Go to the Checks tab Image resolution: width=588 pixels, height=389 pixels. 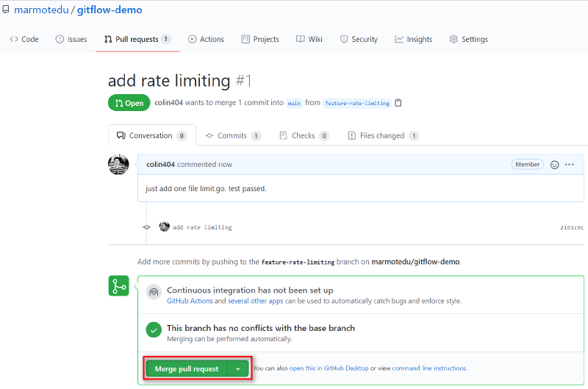tap(304, 136)
